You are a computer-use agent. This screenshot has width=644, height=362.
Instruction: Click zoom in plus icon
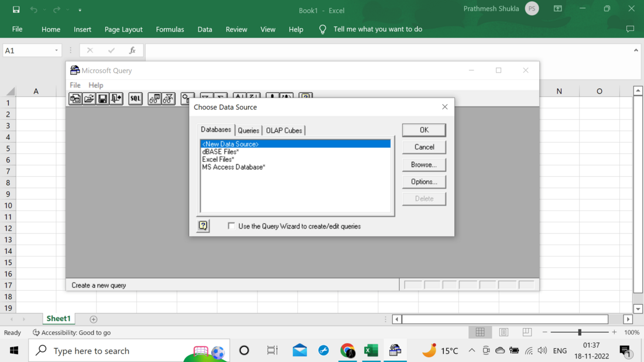click(x=614, y=332)
